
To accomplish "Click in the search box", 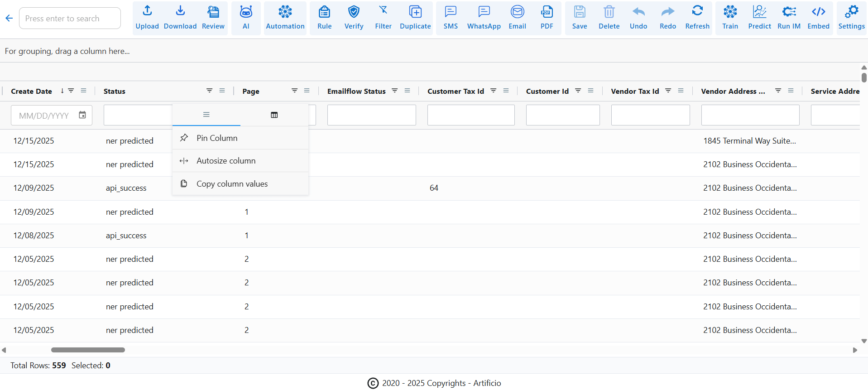I will click(70, 18).
